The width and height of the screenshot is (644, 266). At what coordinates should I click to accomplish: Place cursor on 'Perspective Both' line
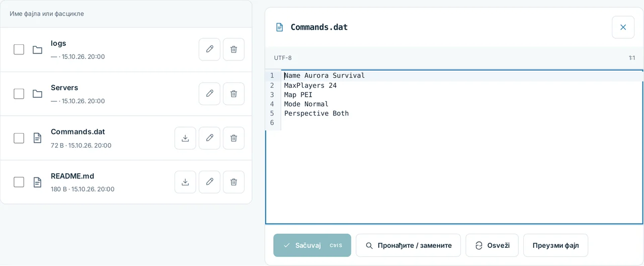tap(316, 113)
